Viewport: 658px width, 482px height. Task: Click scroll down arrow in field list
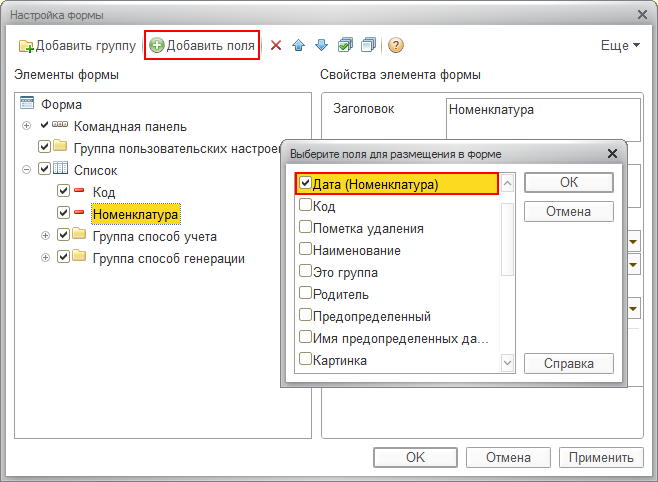(x=507, y=362)
